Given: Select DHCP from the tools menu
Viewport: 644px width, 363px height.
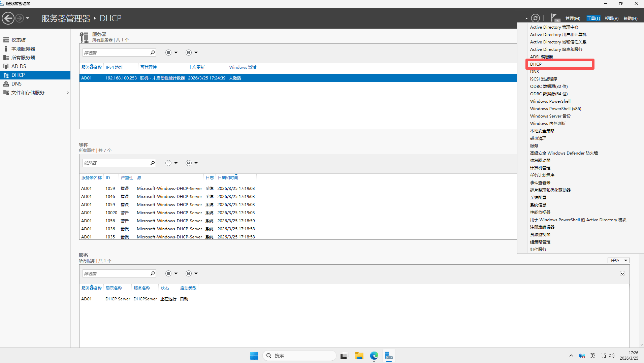Looking at the screenshot, I should click(536, 64).
